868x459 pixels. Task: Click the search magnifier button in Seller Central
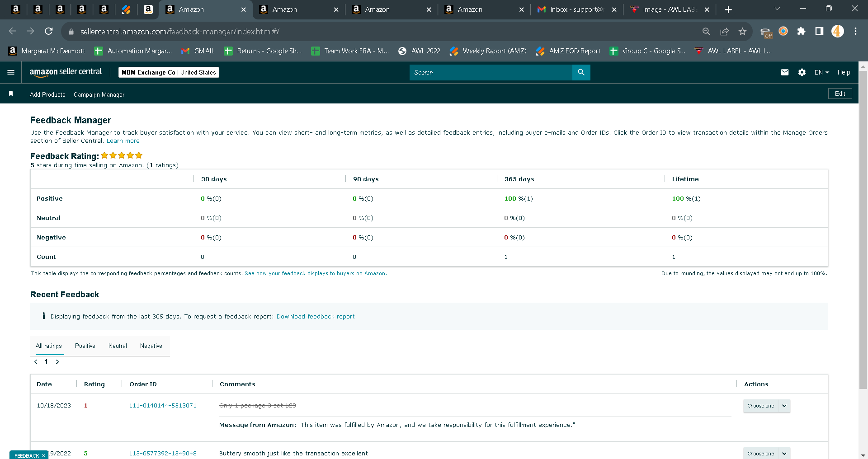(x=581, y=72)
